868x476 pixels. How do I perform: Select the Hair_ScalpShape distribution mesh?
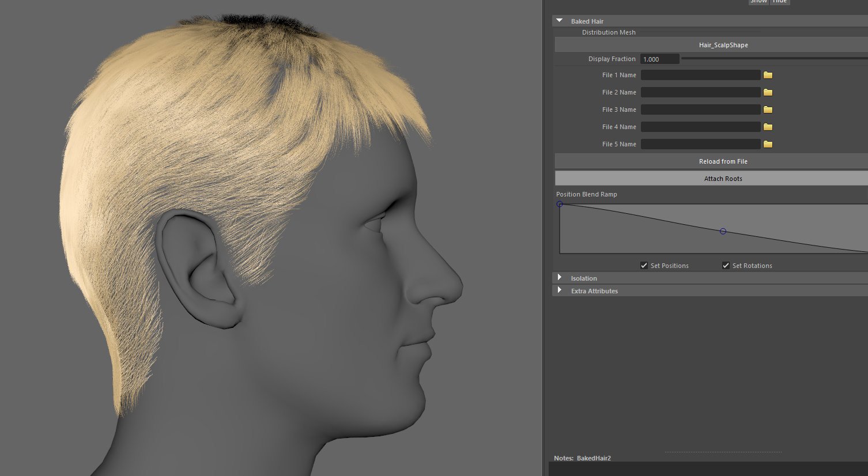[x=723, y=44]
